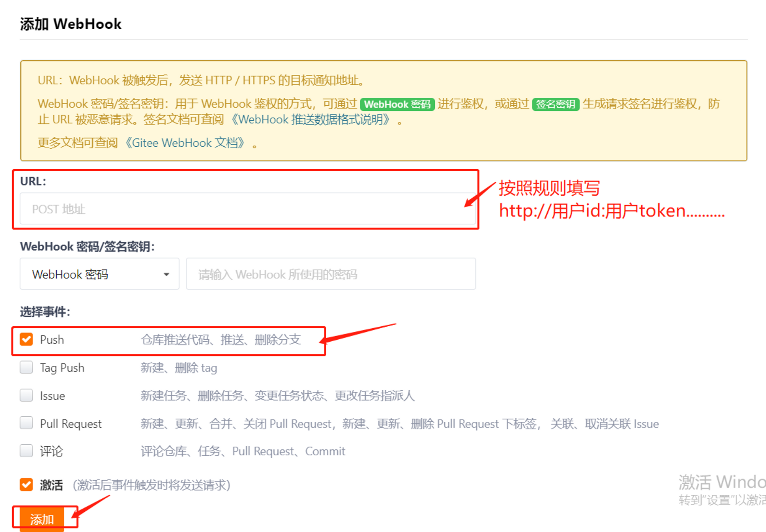The width and height of the screenshot is (766, 532).
Task: Click the URL POST 地址 input field
Action: click(247, 209)
